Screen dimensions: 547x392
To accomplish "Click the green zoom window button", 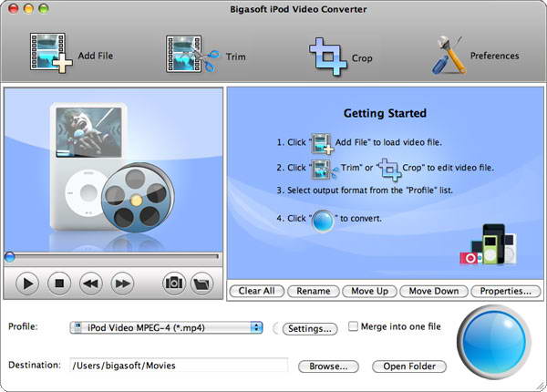I will [x=43, y=8].
